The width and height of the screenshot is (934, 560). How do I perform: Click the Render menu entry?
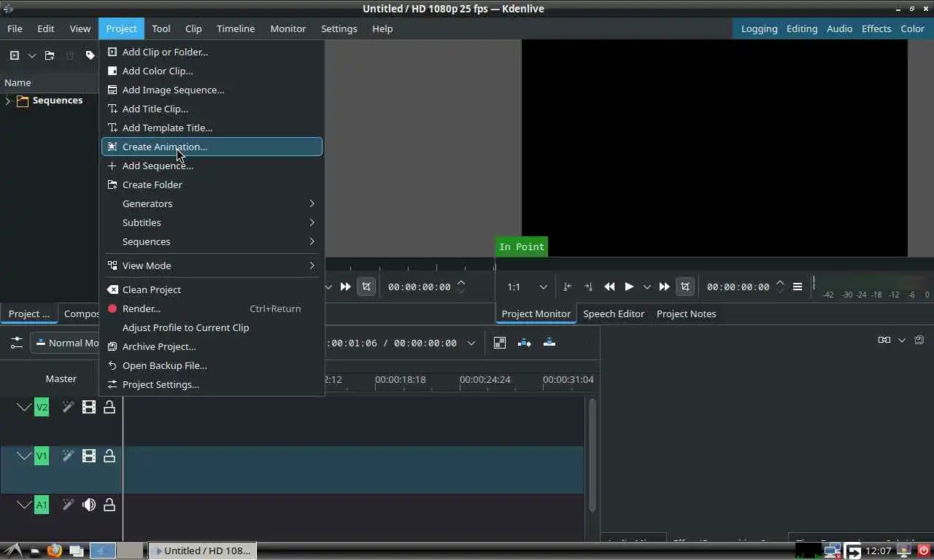coord(212,308)
